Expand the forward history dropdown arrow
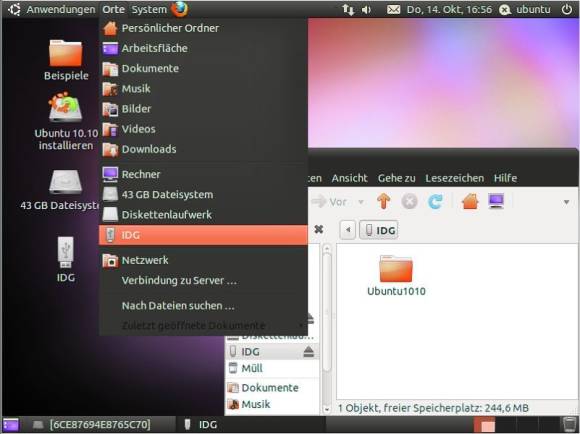This screenshot has width=580, height=434. pos(361,202)
